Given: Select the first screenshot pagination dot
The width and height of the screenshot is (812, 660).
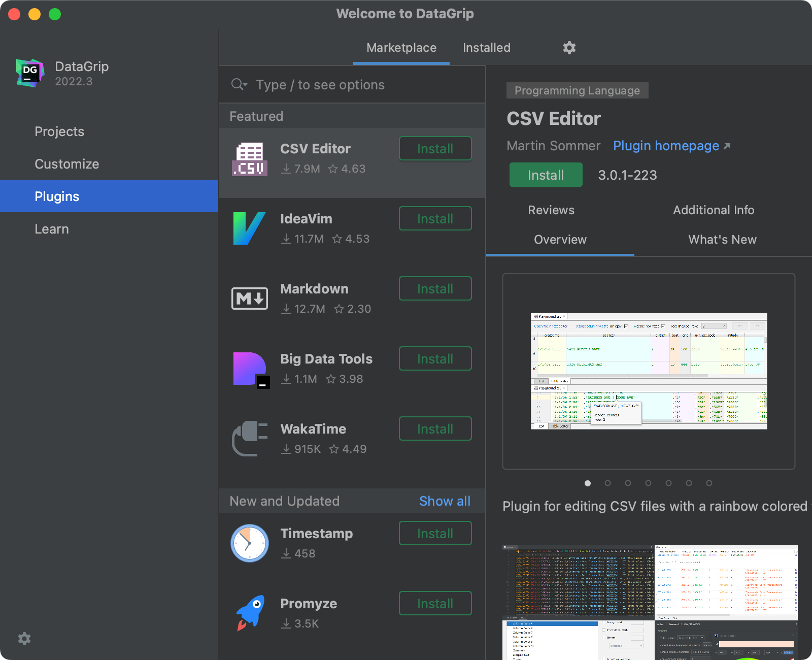Looking at the screenshot, I should click(x=587, y=483).
